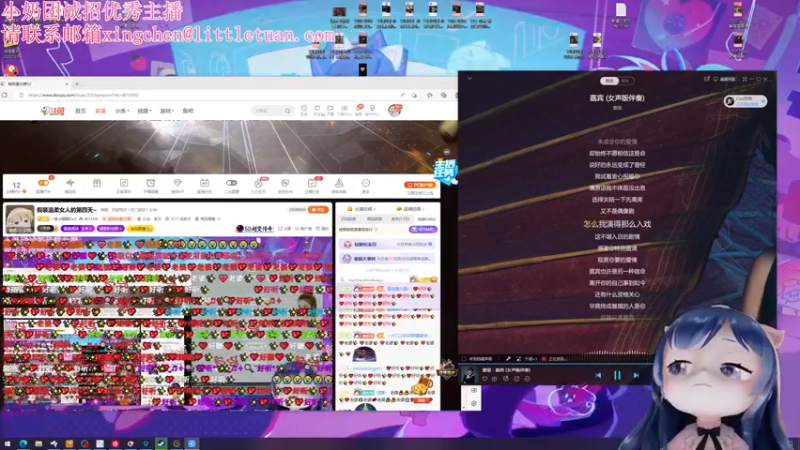800x450 pixels.
Task: Like the song with heart icon under title
Action: click(485, 379)
